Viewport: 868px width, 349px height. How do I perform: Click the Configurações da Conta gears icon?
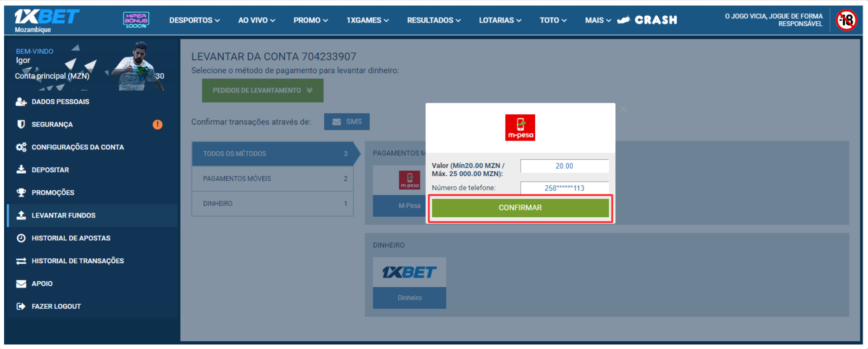(x=21, y=147)
